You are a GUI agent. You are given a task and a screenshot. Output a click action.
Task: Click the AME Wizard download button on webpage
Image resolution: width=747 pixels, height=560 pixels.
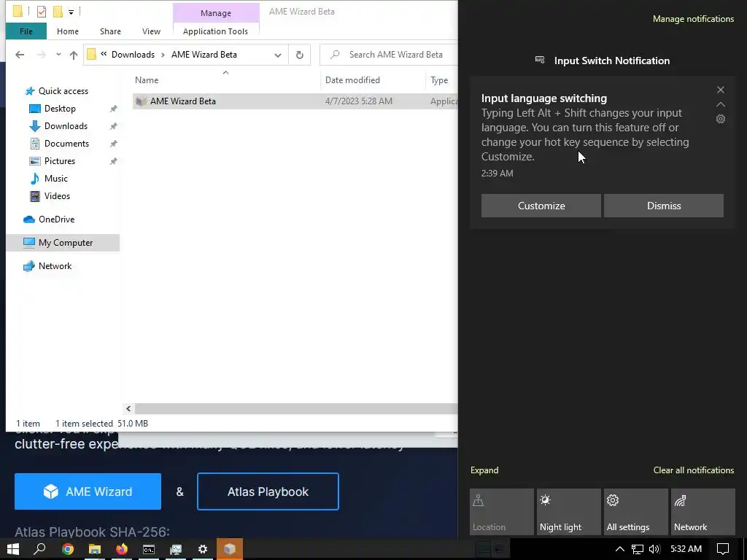[x=88, y=491]
